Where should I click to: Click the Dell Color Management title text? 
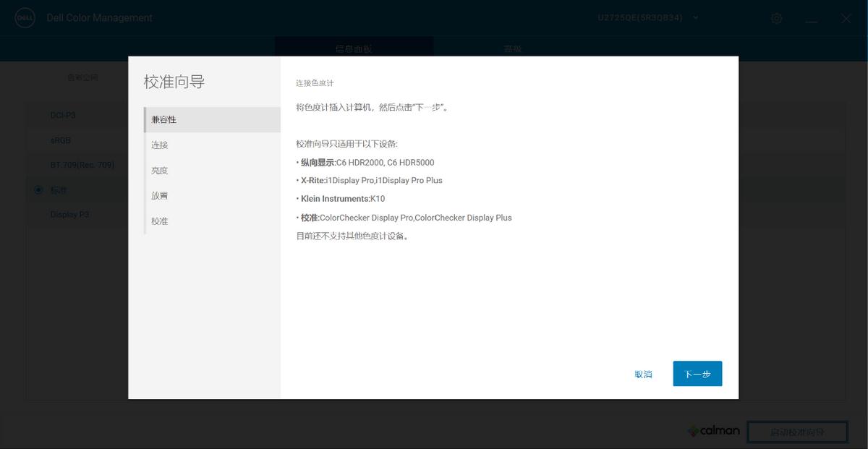pos(100,18)
